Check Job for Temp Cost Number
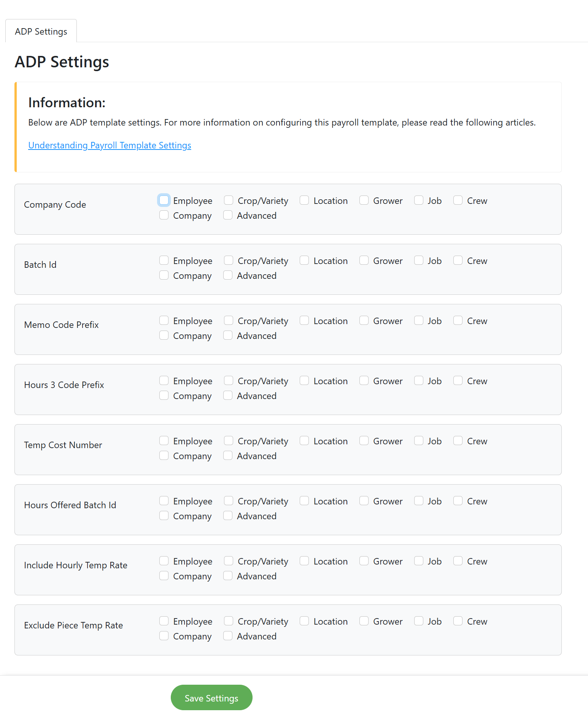Image resolution: width=588 pixels, height=714 pixels. [419, 440]
